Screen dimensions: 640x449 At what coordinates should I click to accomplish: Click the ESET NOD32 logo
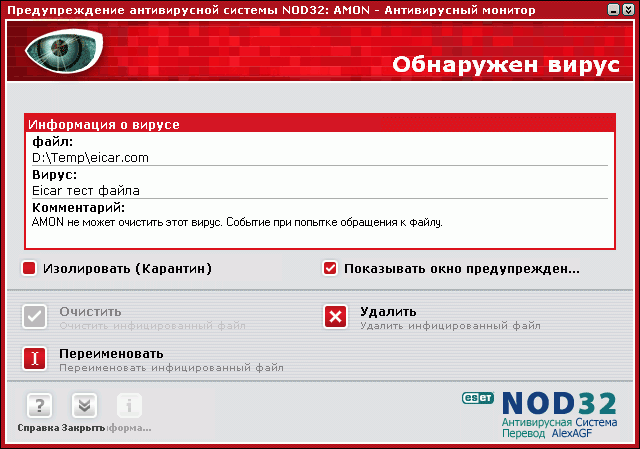[540, 414]
